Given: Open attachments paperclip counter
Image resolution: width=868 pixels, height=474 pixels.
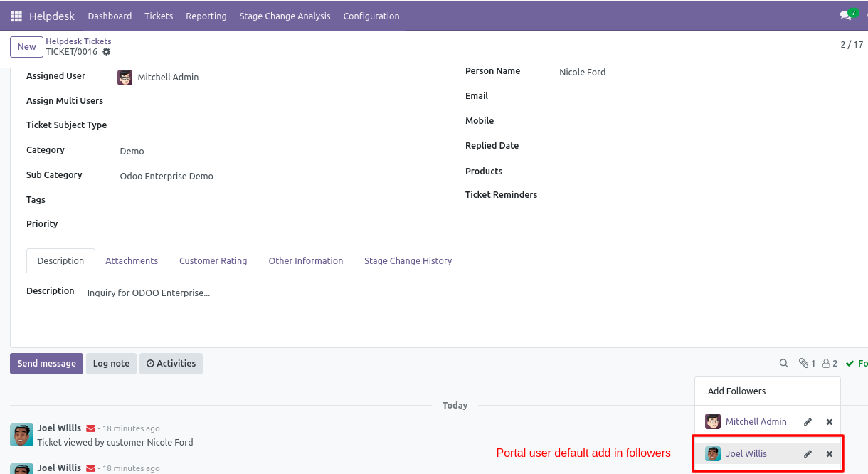Looking at the screenshot, I should [807, 363].
